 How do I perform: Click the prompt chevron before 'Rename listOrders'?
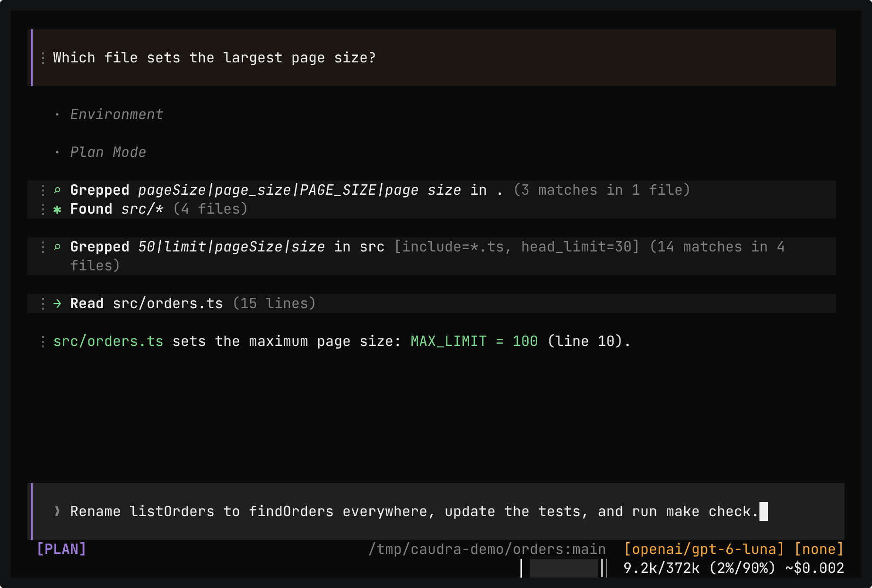pyautogui.click(x=57, y=511)
